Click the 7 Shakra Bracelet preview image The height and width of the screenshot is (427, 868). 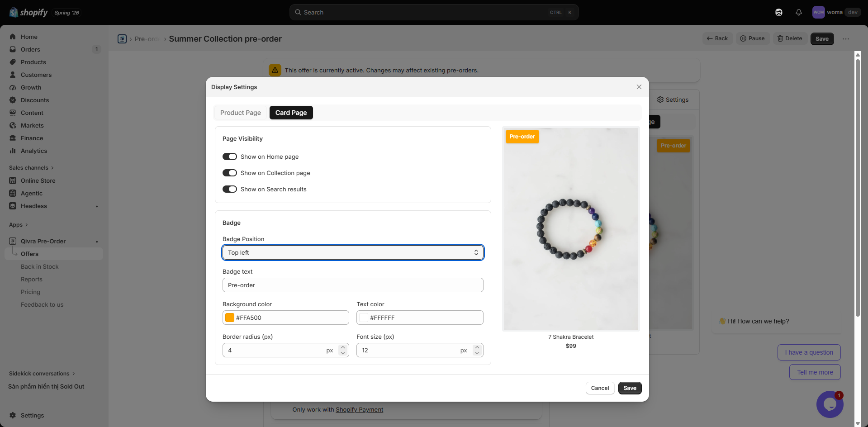(x=571, y=228)
